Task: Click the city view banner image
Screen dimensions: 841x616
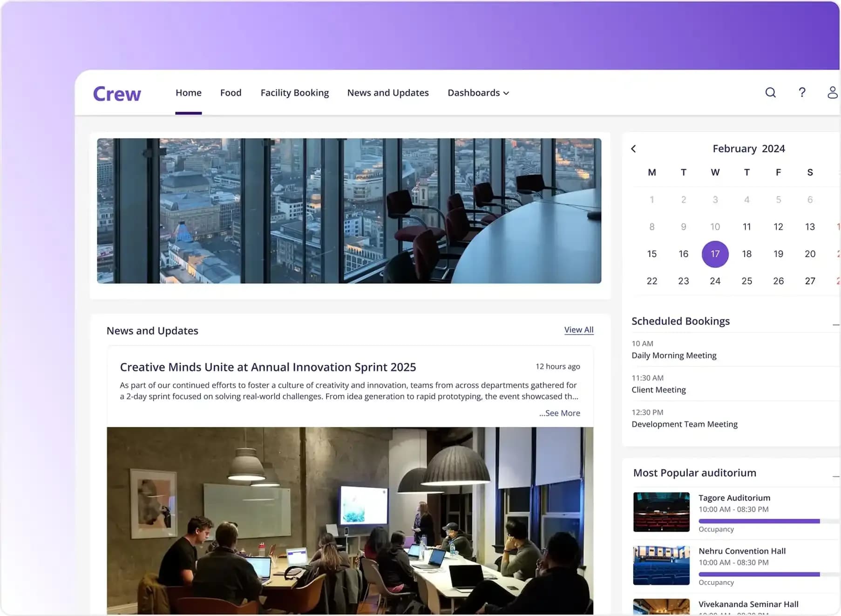Action: click(x=349, y=210)
